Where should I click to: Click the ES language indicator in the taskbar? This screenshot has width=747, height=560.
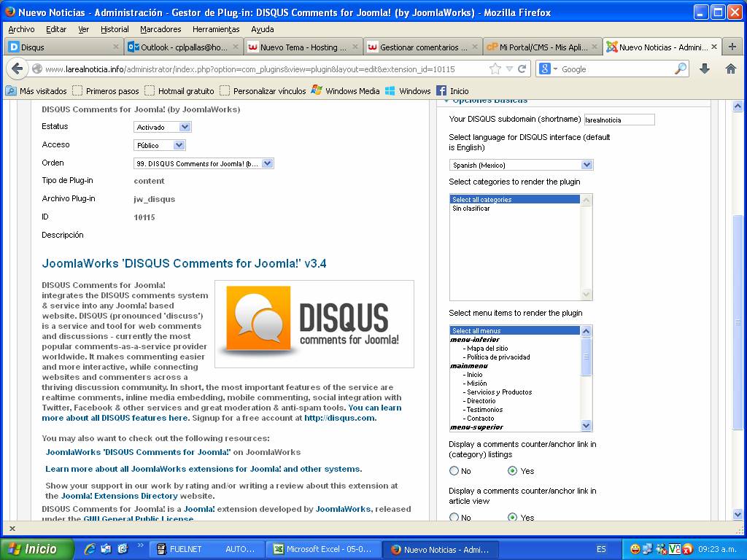click(x=601, y=549)
